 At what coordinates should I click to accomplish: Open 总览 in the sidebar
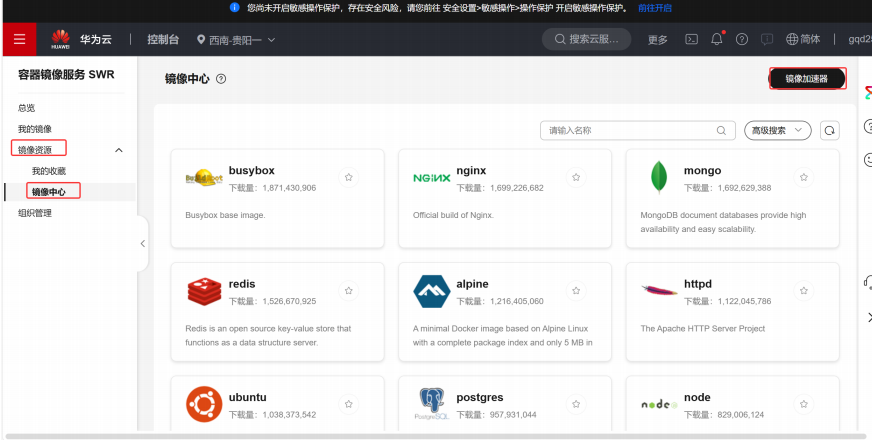27,108
